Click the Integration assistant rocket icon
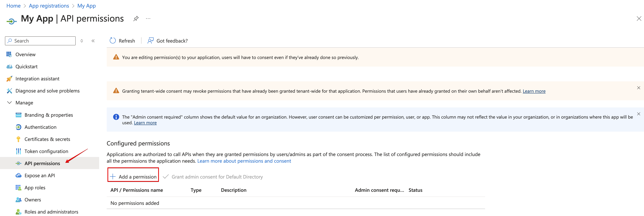Screen dimensions: 644x216 [9, 79]
